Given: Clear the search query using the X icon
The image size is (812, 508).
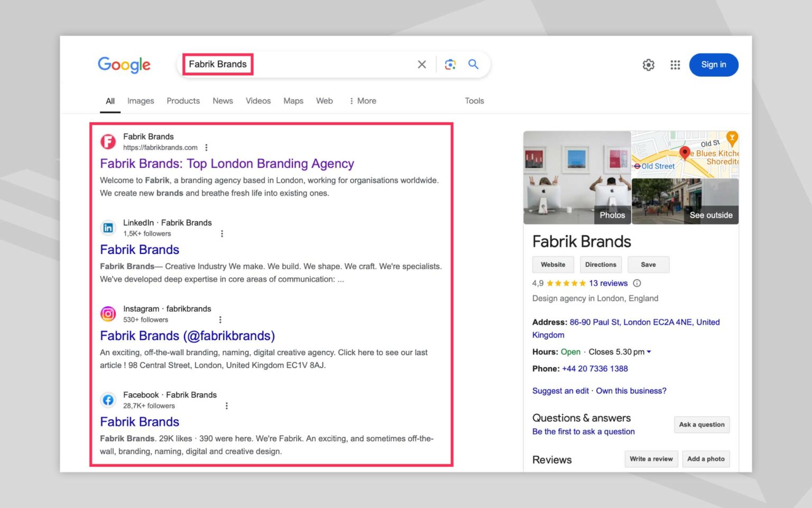Looking at the screenshot, I should click(421, 64).
